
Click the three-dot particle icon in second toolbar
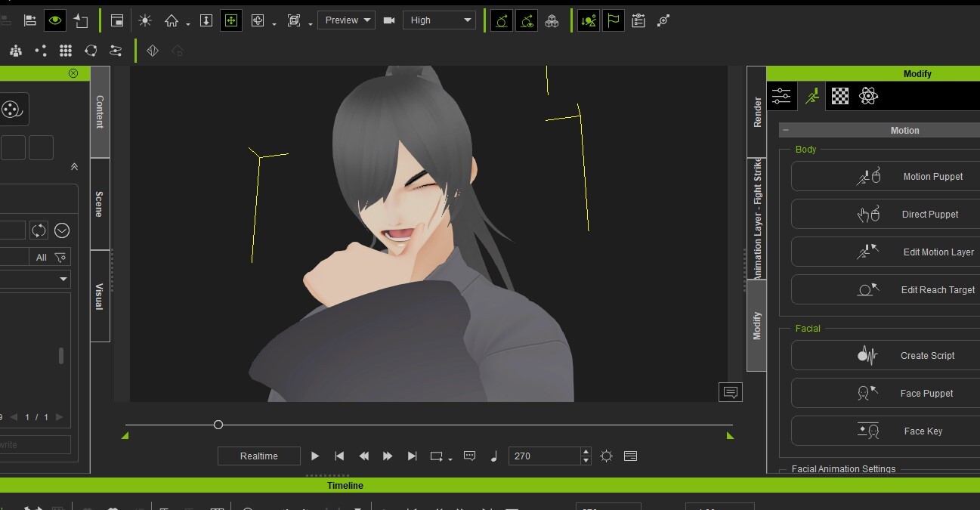click(x=41, y=51)
